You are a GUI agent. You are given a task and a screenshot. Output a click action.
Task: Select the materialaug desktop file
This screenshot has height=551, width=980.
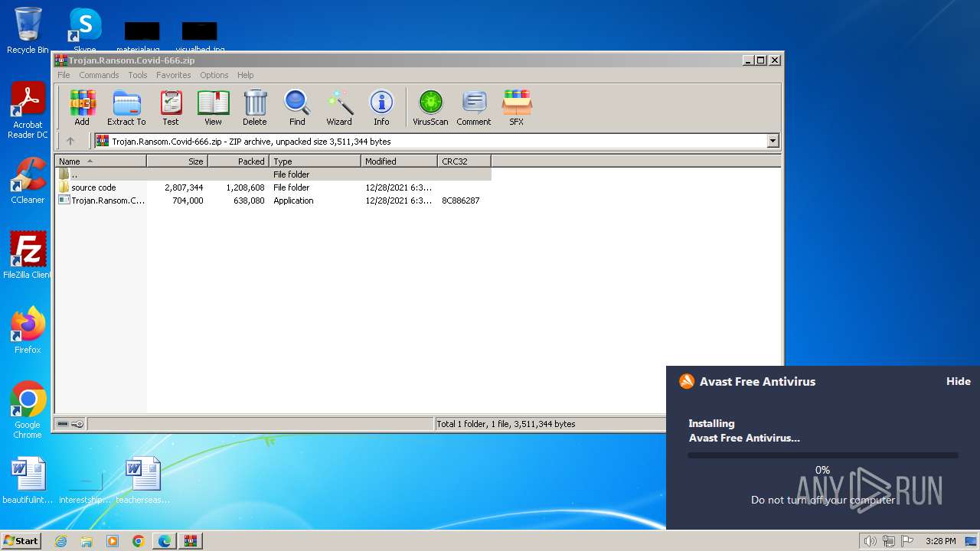tap(142, 37)
